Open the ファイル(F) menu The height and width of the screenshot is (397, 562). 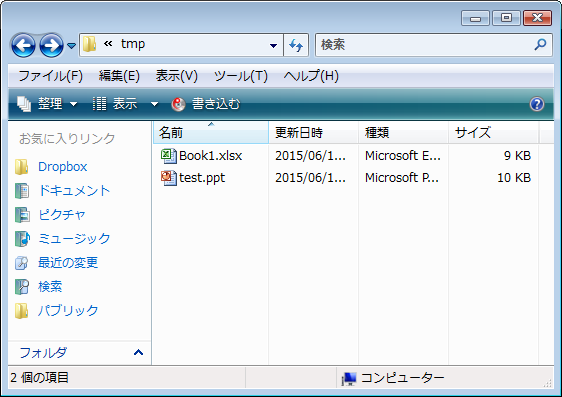click(51, 76)
